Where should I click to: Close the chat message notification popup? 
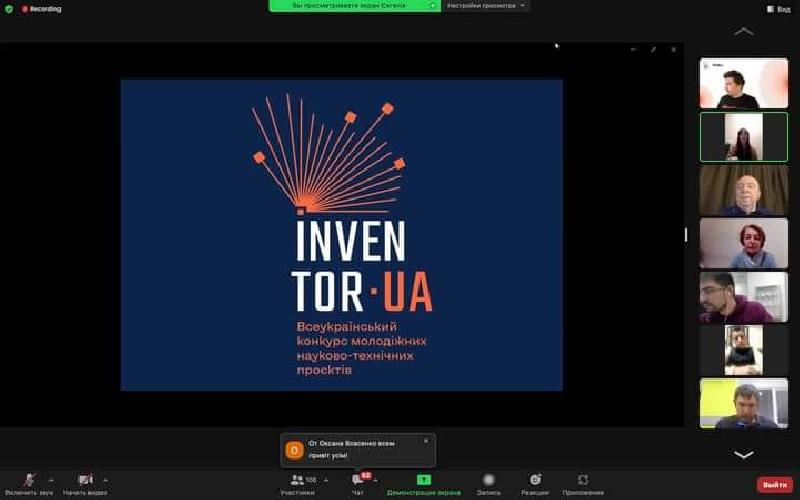425,440
